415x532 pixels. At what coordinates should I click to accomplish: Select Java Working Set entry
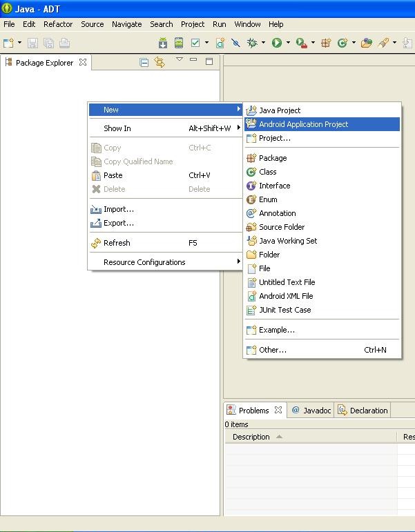coord(322,241)
